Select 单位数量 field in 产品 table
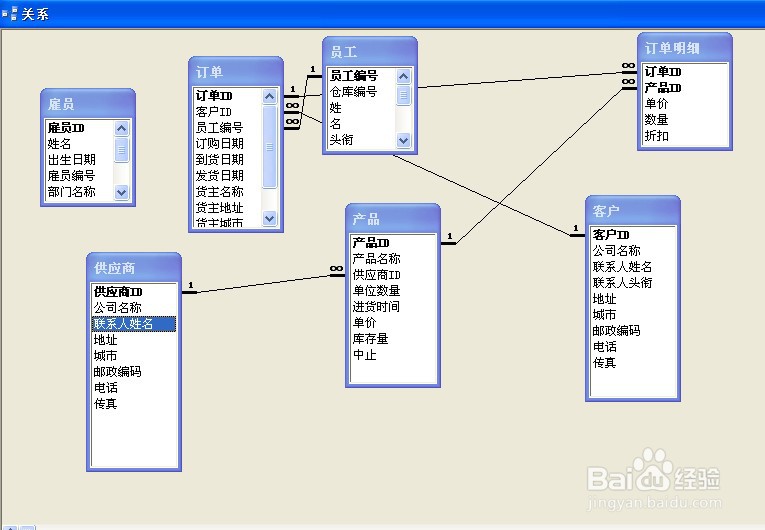765x530 pixels. (393, 291)
